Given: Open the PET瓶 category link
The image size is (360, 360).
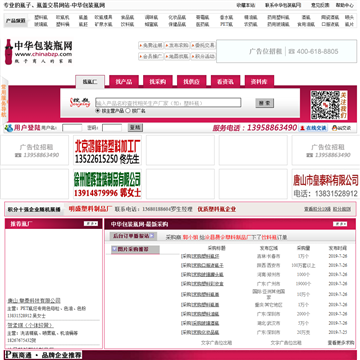Looking at the screenshot, I should 225,24.
